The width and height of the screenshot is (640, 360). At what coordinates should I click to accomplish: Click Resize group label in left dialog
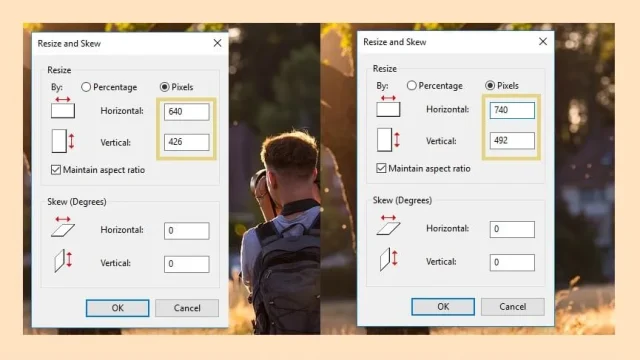coord(59,70)
